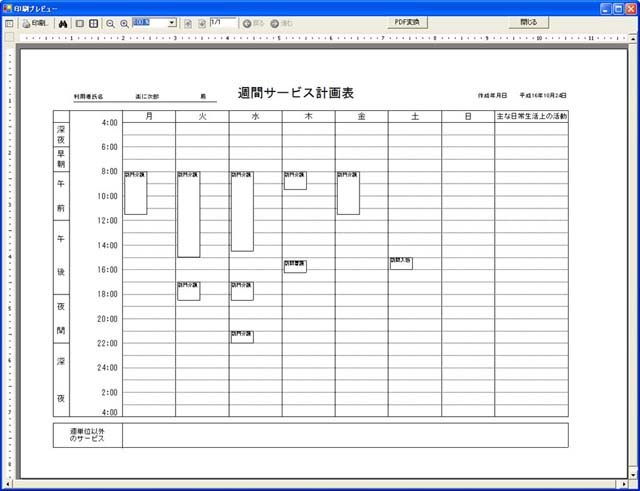Viewport: 640px width, 491px height.
Task: Click the table of contents icon at toolbar start
Action: tap(9, 22)
